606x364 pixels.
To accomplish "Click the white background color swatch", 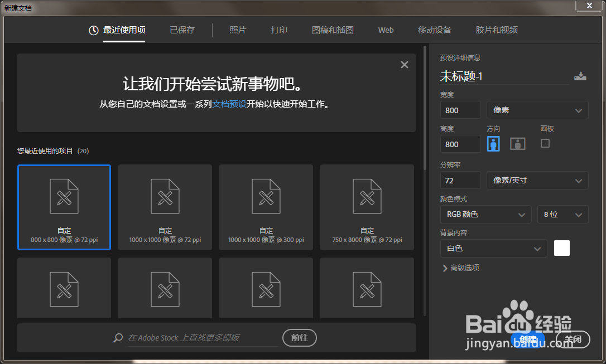I will [561, 247].
